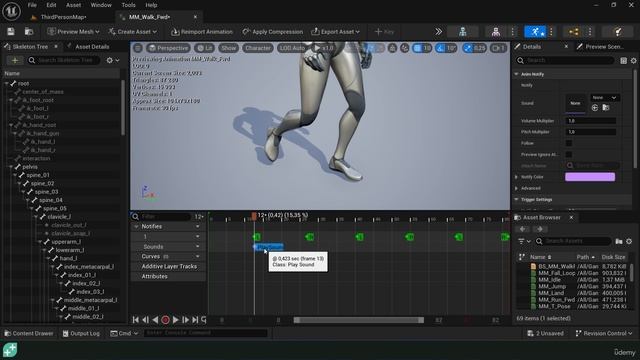Switch to Preview Scene tab
640x360 pixels.
coord(604,47)
